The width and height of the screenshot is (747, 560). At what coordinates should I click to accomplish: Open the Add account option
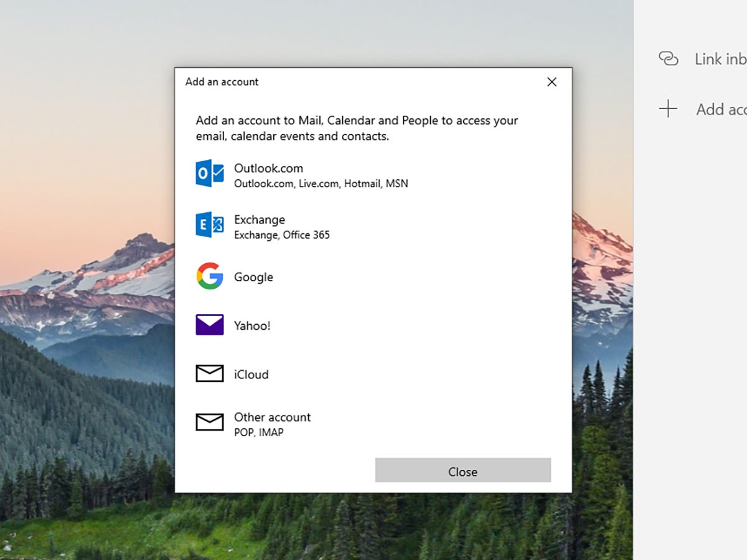coord(722,108)
